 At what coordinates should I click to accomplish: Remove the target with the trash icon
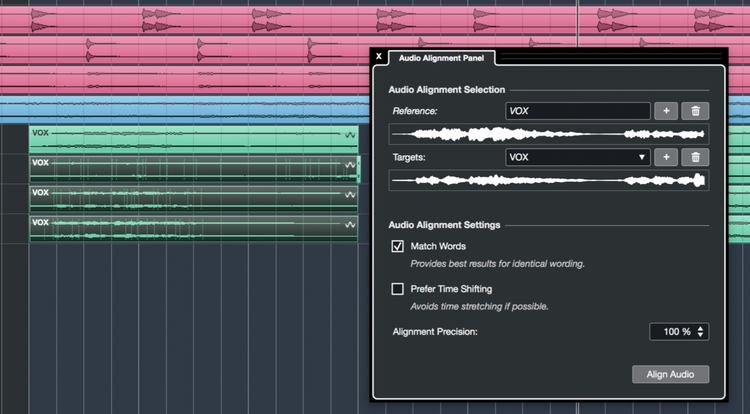click(x=695, y=157)
